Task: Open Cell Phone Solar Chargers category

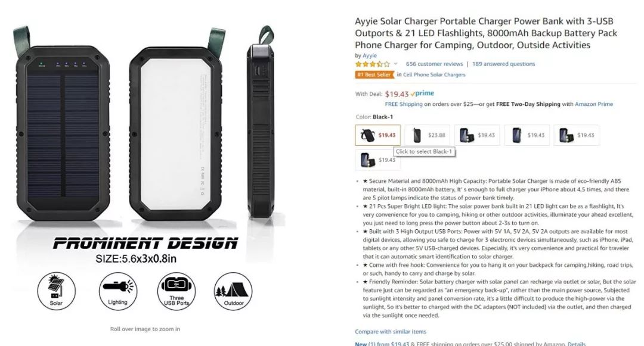Action: [x=434, y=74]
